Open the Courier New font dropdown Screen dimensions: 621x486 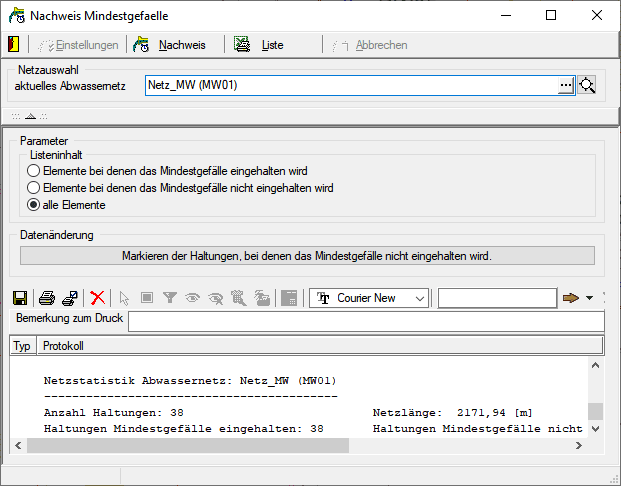point(419,298)
